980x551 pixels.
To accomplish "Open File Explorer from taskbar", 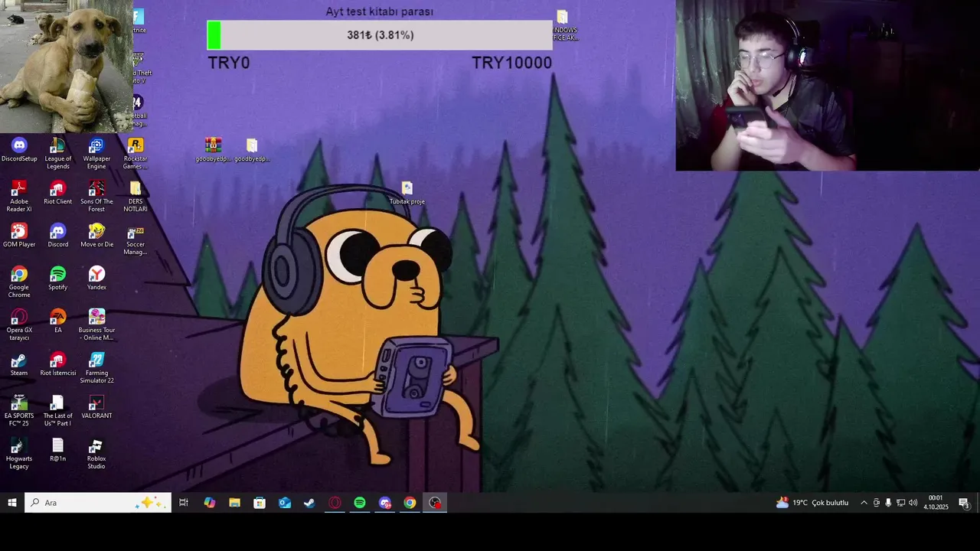I will pyautogui.click(x=234, y=503).
